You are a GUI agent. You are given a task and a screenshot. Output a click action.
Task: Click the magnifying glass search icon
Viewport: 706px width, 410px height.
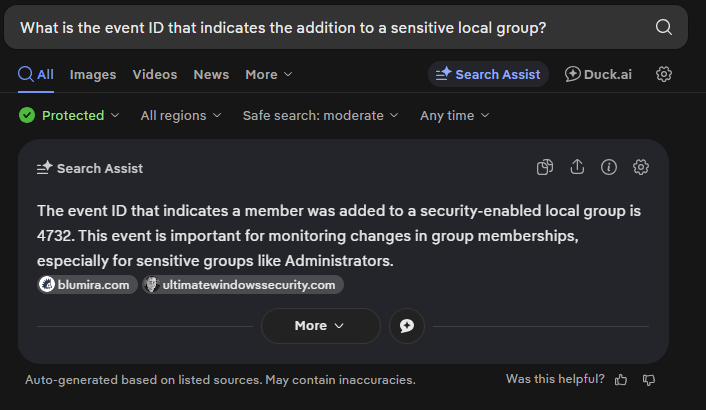click(664, 27)
